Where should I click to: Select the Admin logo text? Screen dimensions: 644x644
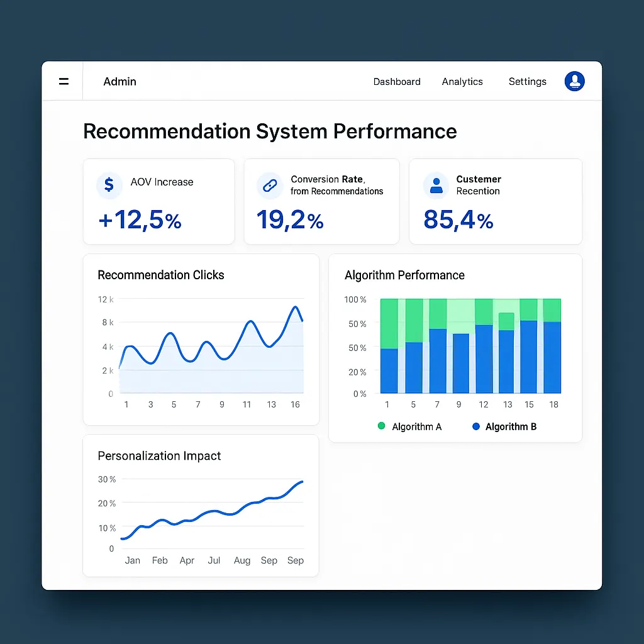click(119, 81)
